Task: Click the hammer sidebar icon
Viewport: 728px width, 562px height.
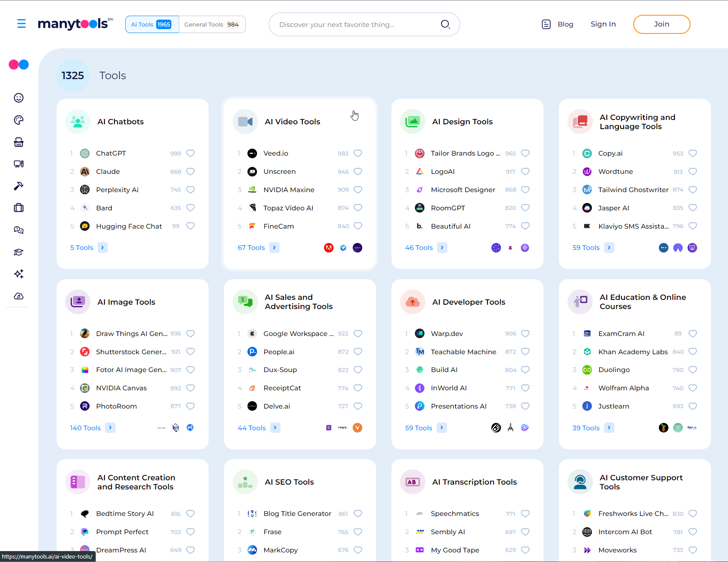Action: (19, 186)
